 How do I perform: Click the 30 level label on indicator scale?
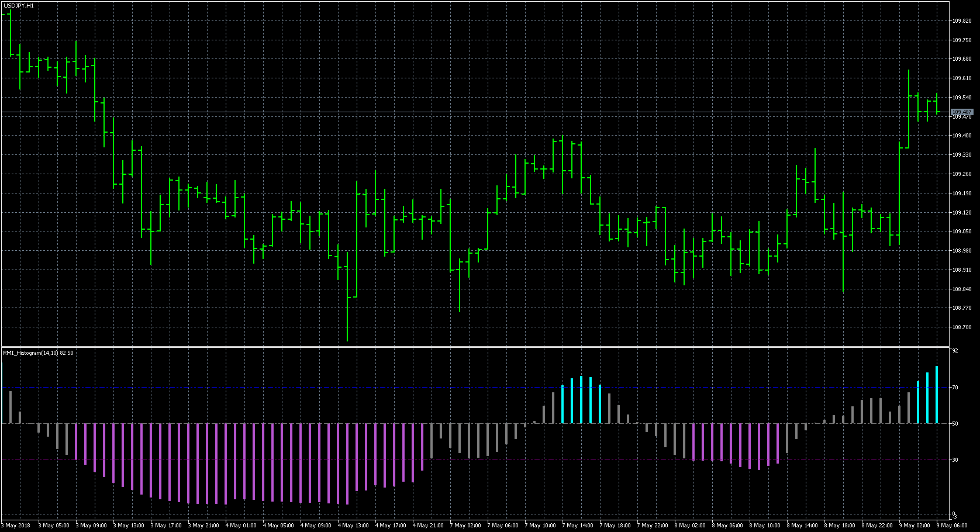(x=955, y=460)
